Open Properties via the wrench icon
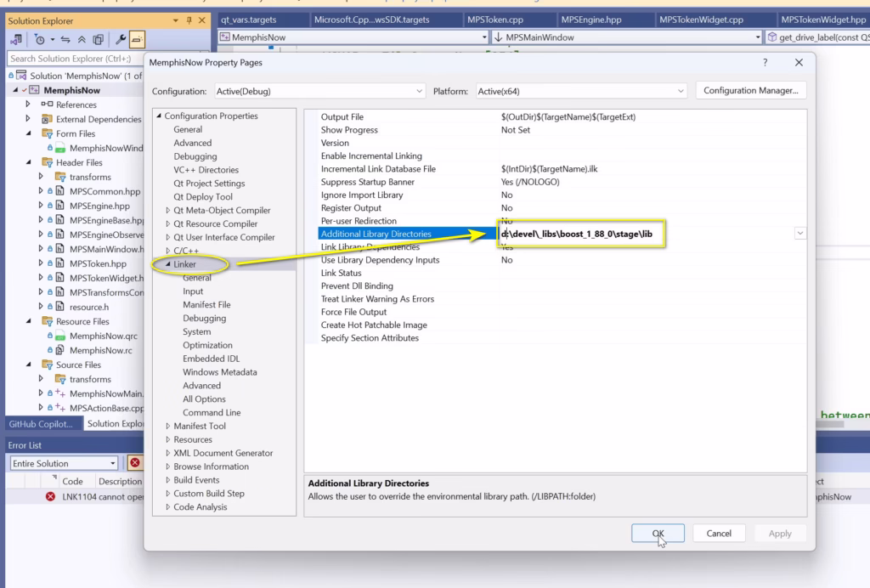Viewport: 870px width, 588px height. (121, 39)
